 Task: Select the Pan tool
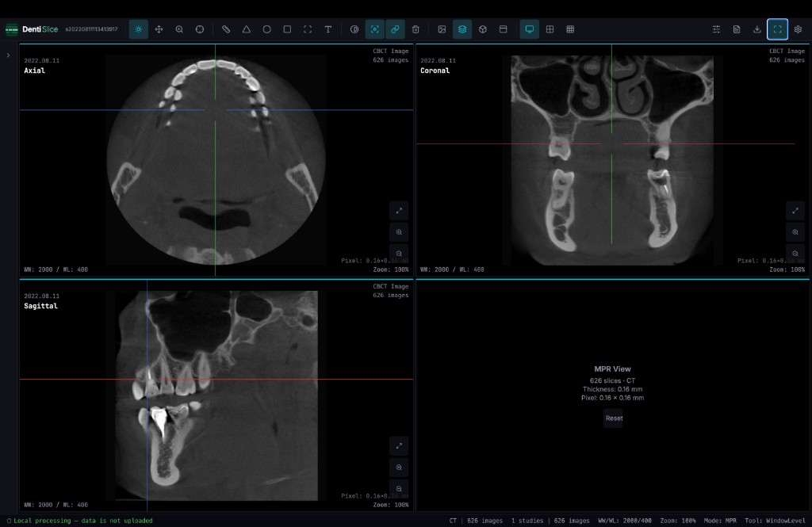pyautogui.click(x=159, y=29)
